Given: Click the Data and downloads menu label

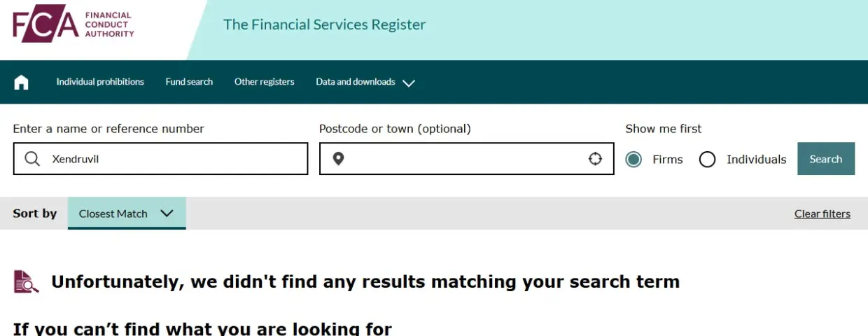Looking at the screenshot, I should tap(356, 82).
